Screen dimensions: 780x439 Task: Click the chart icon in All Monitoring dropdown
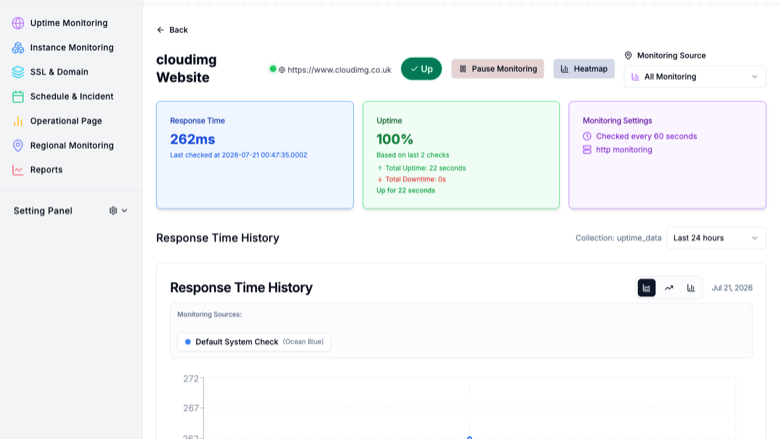click(635, 77)
